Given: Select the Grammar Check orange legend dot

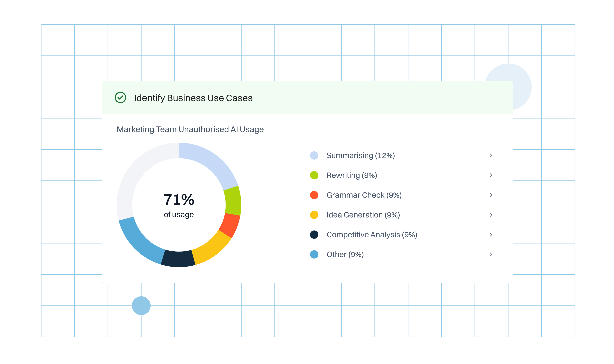Looking at the screenshot, I should (314, 195).
